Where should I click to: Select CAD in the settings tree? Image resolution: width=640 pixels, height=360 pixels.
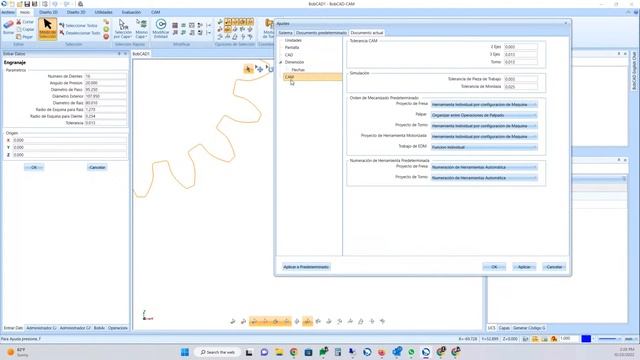tap(289, 55)
